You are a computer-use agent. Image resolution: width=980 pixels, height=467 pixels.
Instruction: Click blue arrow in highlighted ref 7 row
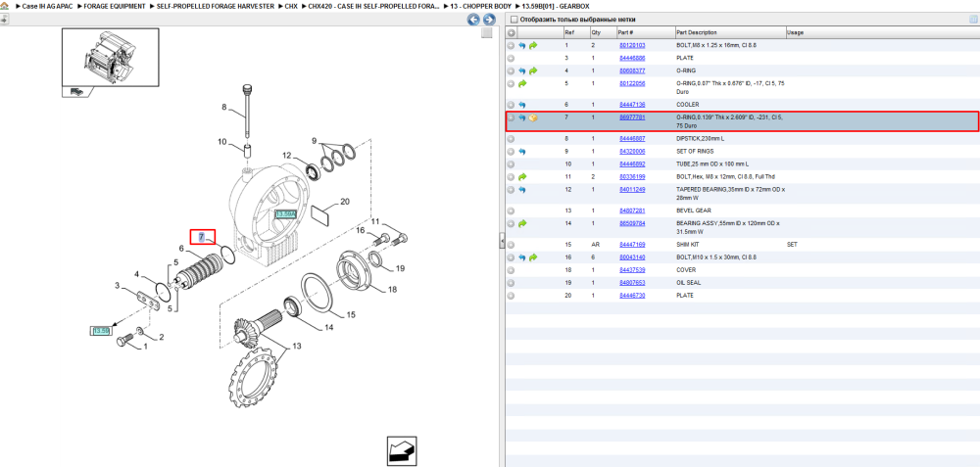(x=522, y=117)
